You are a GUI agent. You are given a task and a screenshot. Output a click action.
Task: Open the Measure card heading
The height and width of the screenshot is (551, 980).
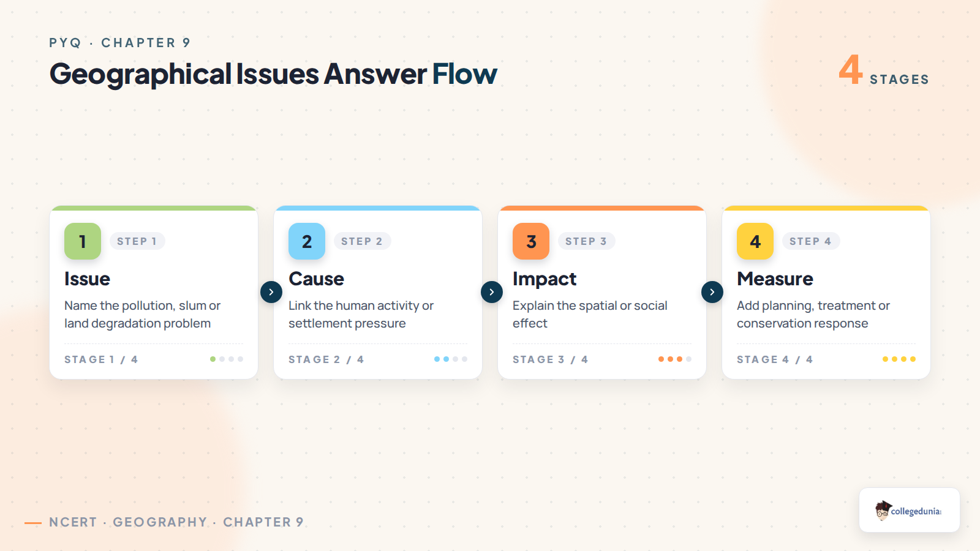pyautogui.click(x=775, y=279)
